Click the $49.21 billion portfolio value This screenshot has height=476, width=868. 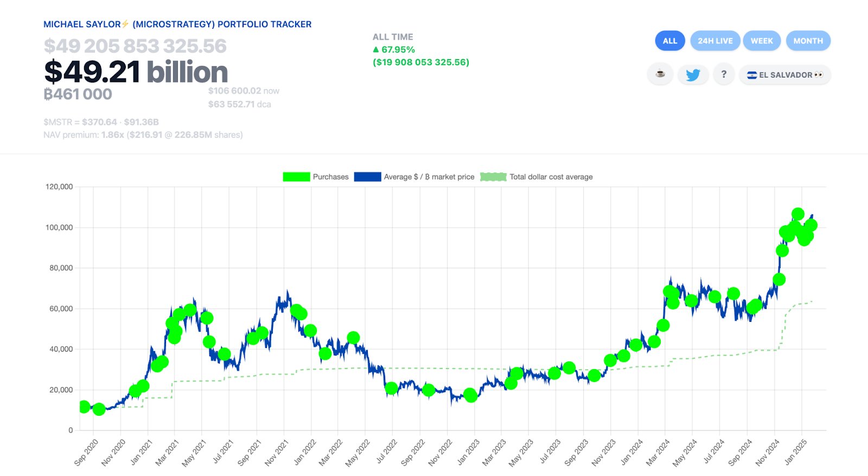click(136, 72)
